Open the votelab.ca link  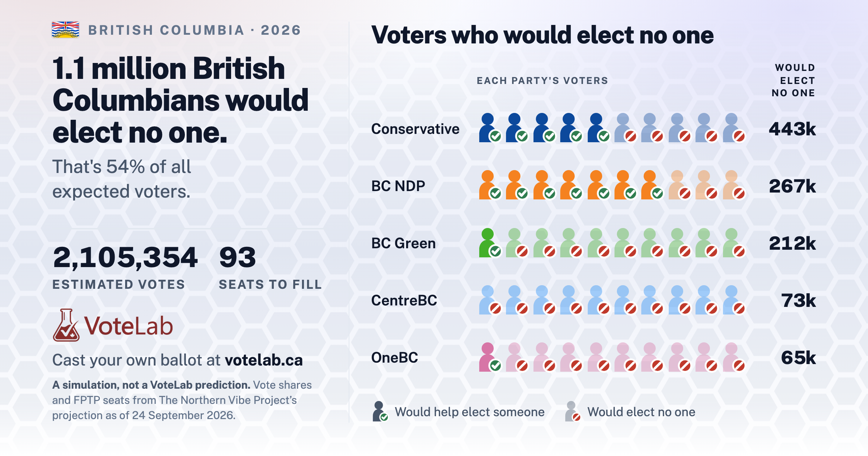coord(264,360)
